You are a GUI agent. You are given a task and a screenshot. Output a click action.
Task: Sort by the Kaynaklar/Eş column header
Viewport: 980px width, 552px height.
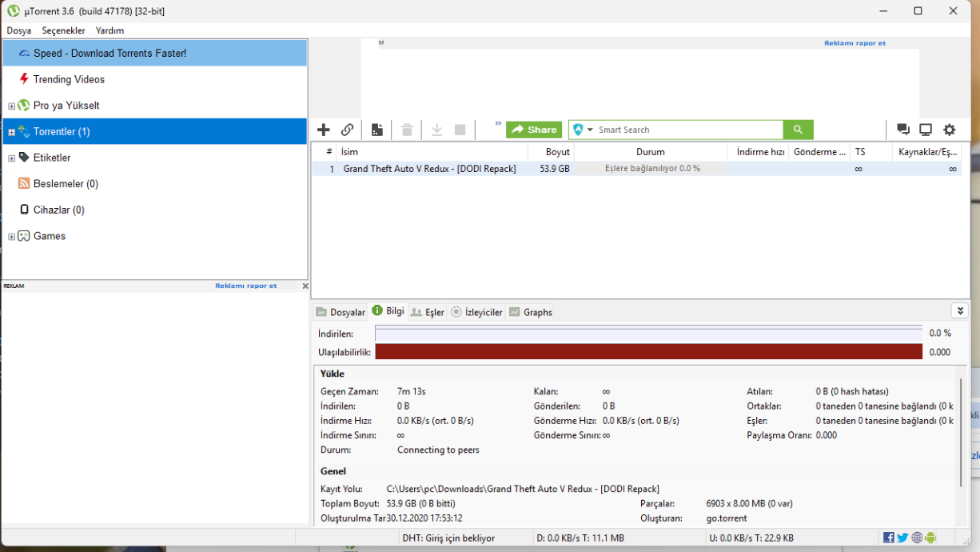coord(927,151)
